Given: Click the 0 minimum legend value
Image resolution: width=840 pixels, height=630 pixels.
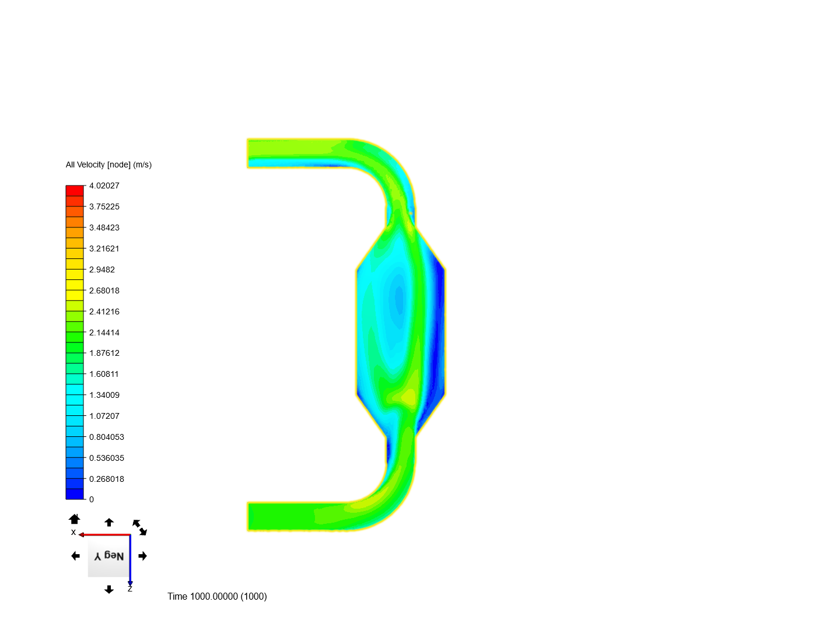Looking at the screenshot, I should point(92,499).
